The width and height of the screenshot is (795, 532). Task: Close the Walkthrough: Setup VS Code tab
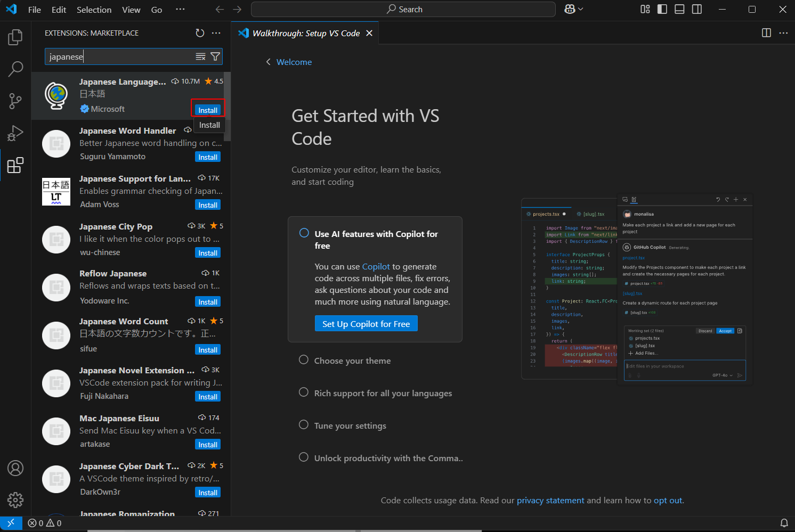click(369, 33)
